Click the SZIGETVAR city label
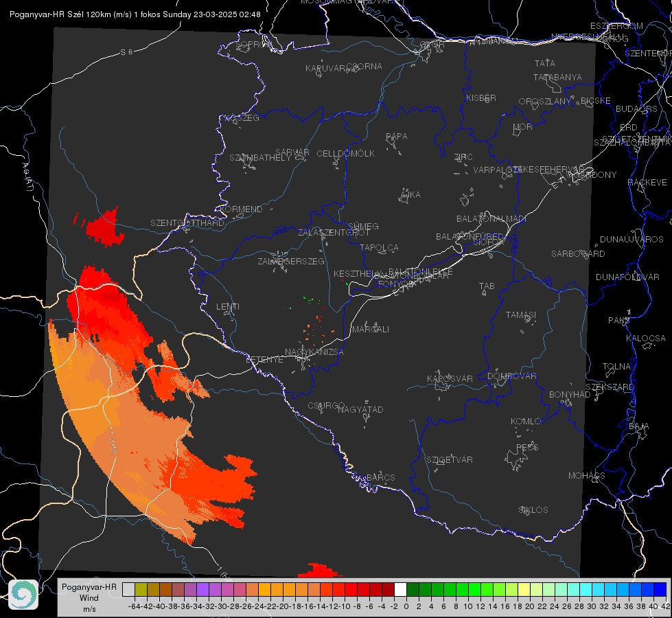Viewport: 672px width, 618px height. pos(450,460)
